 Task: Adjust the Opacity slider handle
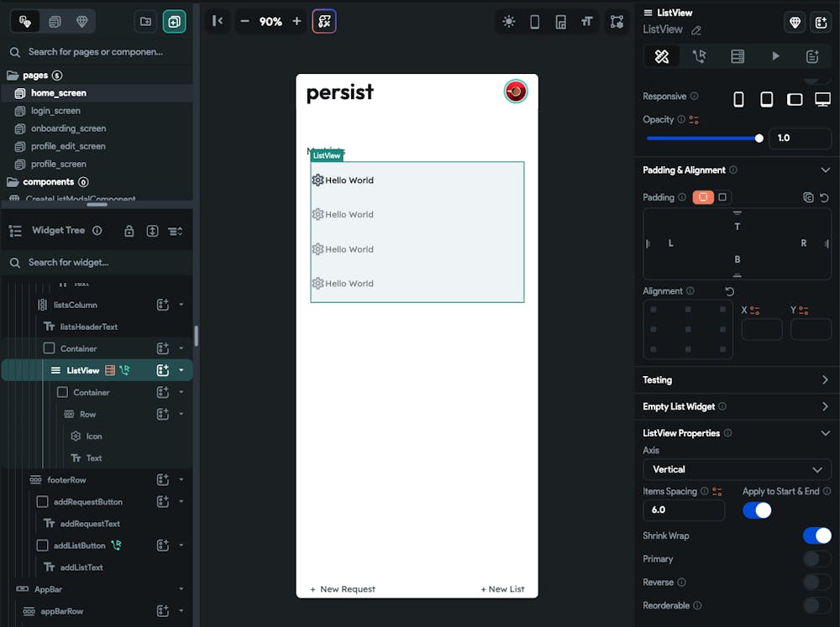(759, 138)
